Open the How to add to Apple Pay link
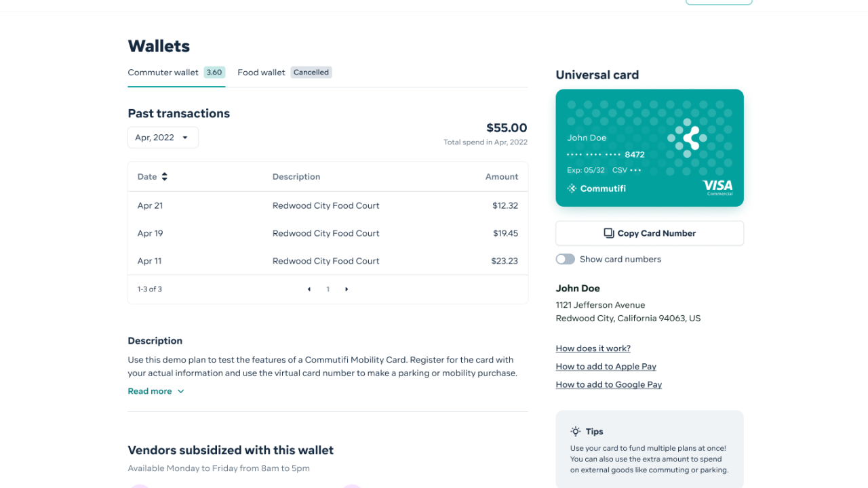 coord(606,366)
